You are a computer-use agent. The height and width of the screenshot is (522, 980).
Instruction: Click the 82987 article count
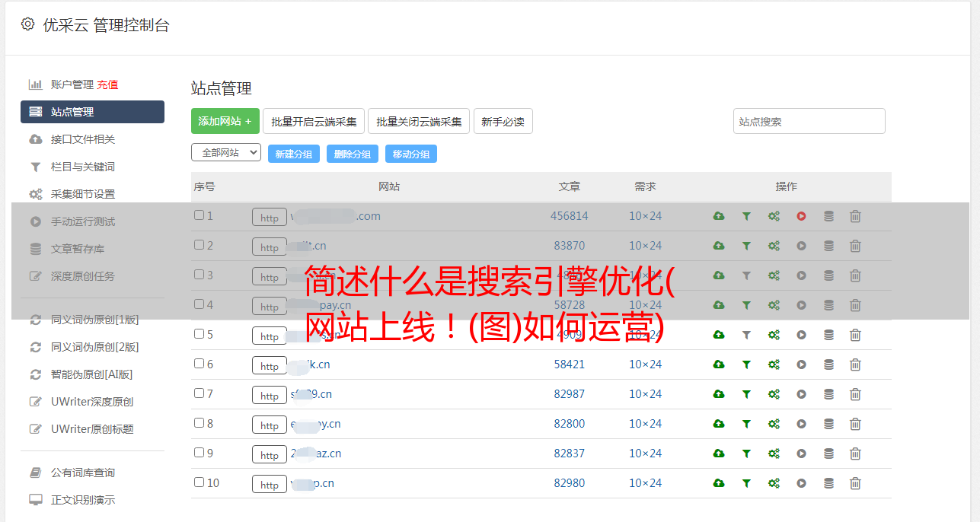pyautogui.click(x=570, y=394)
